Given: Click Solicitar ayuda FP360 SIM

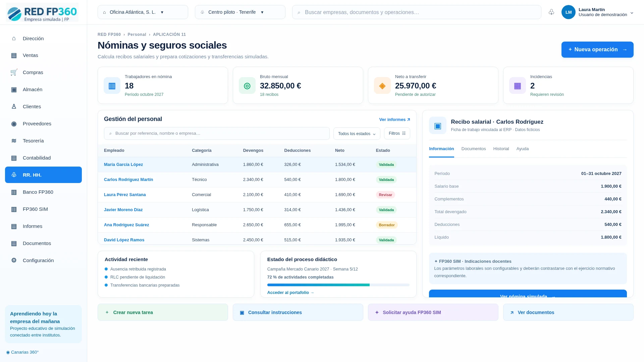Looking at the screenshot, I should [433, 312].
